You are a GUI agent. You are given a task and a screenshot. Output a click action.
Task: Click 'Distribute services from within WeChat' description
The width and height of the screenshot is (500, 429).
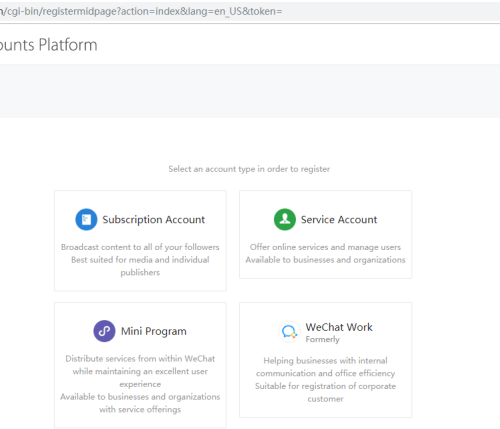click(140, 359)
